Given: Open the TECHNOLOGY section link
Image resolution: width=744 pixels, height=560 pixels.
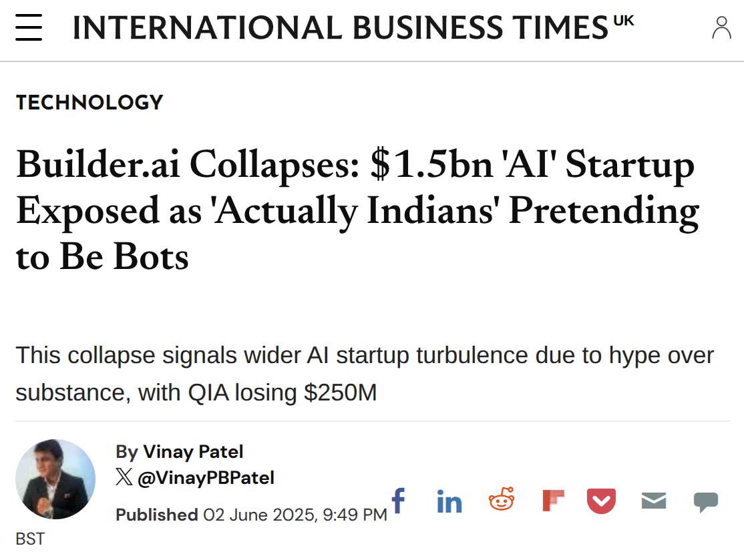Looking at the screenshot, I should tap(89, 102).
